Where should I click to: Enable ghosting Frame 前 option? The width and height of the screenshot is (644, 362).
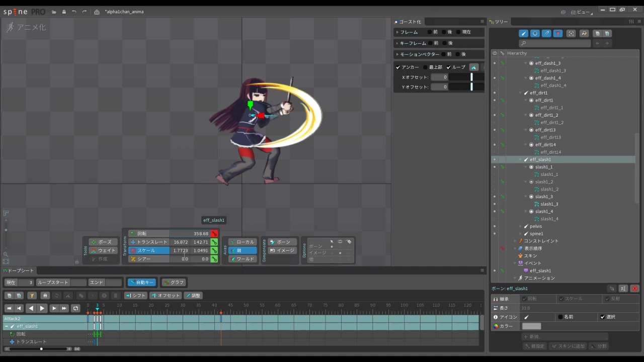(x=430, y=32)
